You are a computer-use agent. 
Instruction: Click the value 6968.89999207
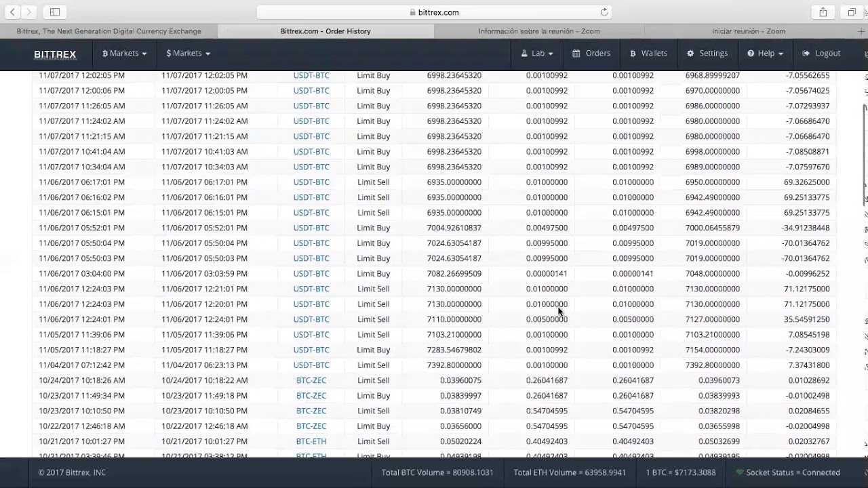pos(712,75)
